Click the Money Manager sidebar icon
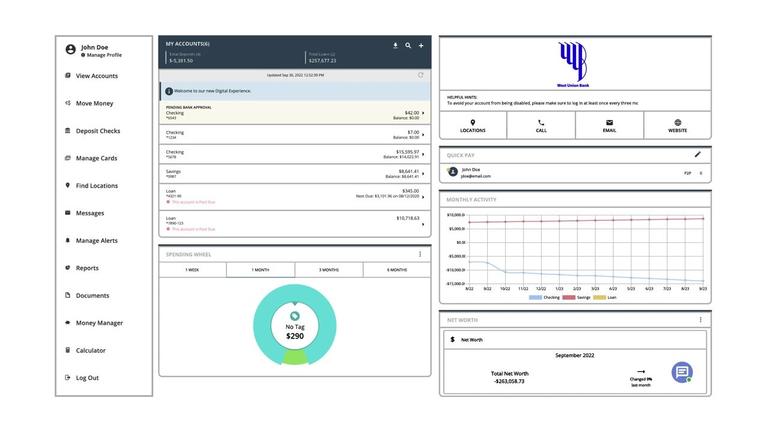Screen dimensions: 768x432 [x=68, y=323]
